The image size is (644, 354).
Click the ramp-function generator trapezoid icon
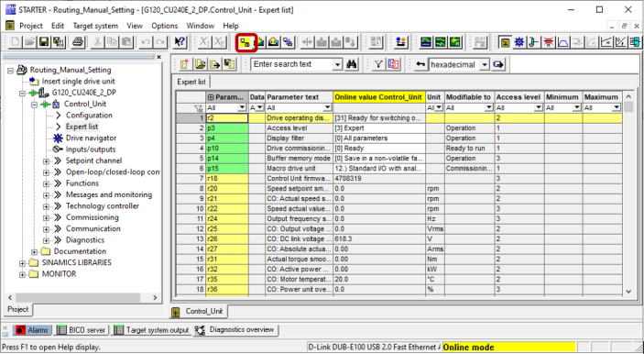click(562, 41)
